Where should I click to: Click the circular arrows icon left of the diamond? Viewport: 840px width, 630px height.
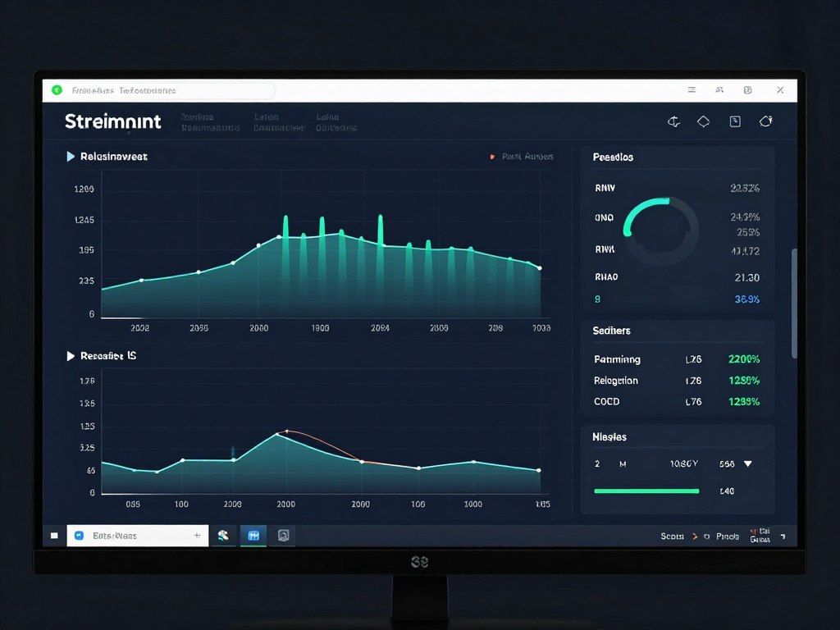(x=674, y=121)
